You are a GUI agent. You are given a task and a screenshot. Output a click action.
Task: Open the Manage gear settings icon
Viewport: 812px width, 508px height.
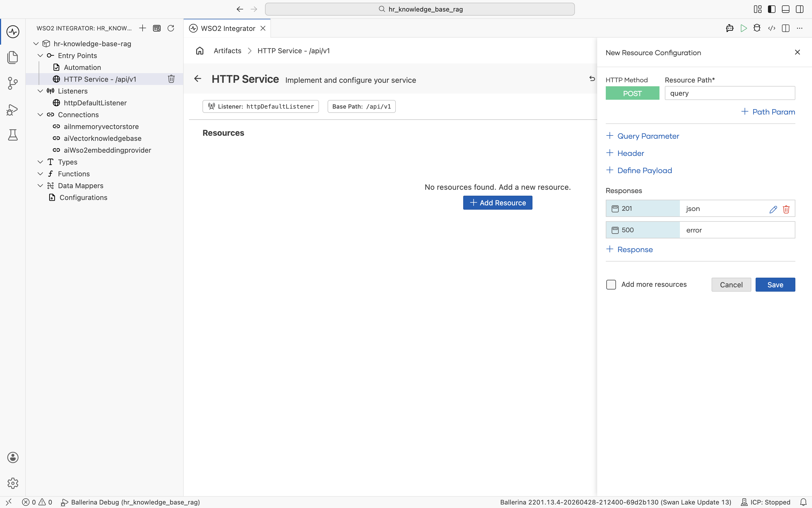13,483
